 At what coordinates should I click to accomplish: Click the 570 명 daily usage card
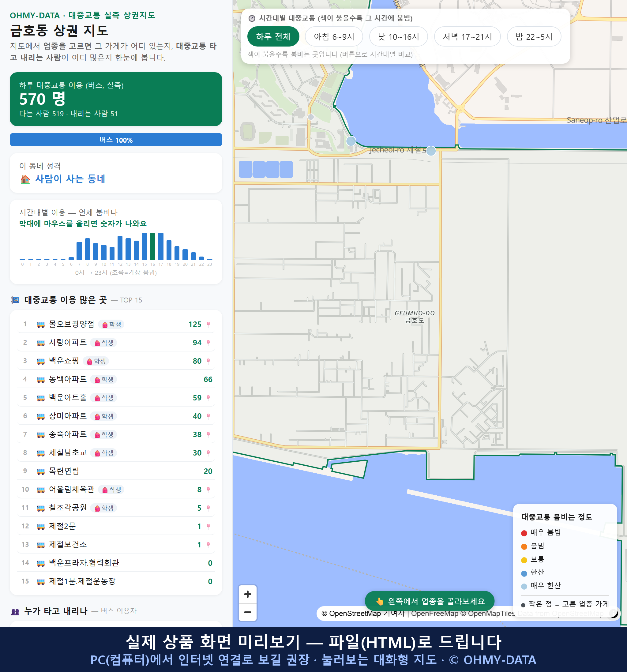click(x=116, y=99)
